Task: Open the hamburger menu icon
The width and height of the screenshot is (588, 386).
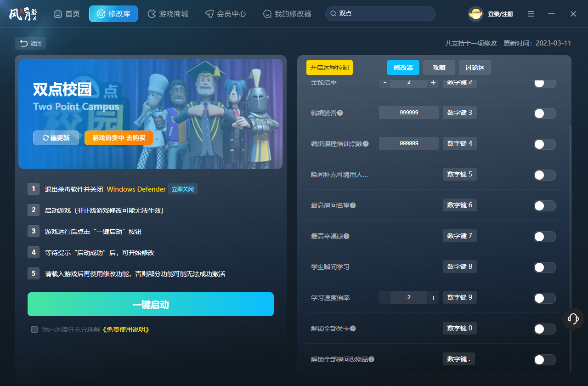Action: 531,14
